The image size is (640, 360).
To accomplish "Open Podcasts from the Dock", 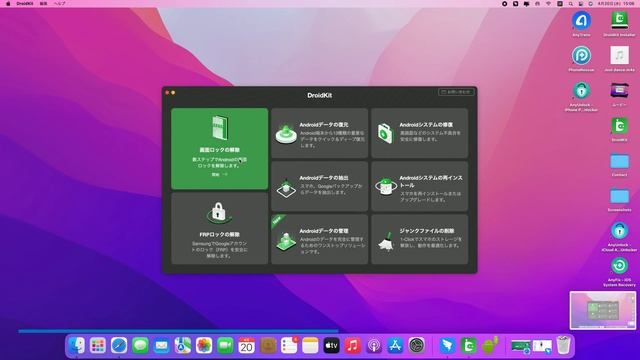I will coord(374,346).
